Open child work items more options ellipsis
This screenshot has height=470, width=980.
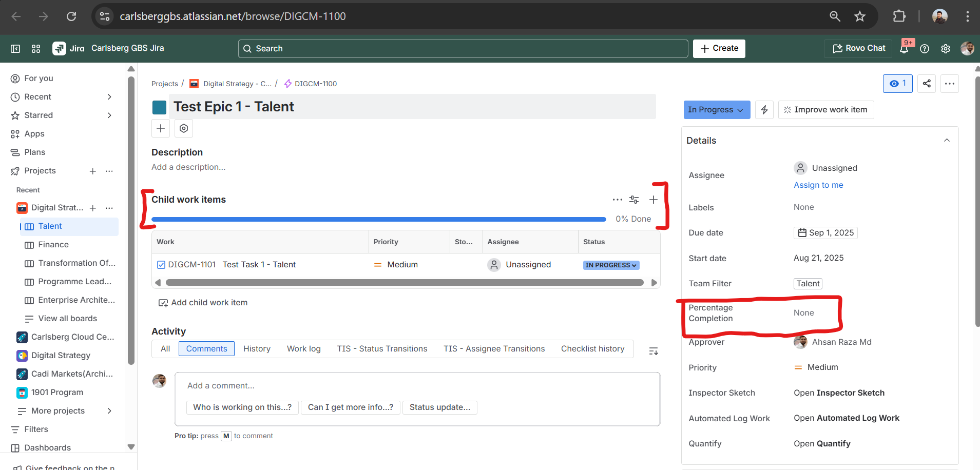pos(617,200)
